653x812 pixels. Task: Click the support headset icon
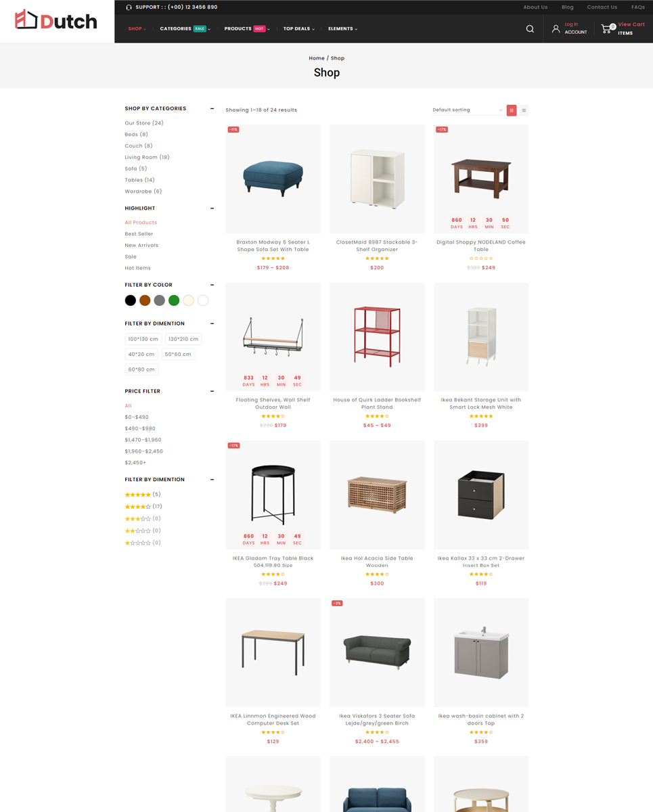[x=129, y=7]
